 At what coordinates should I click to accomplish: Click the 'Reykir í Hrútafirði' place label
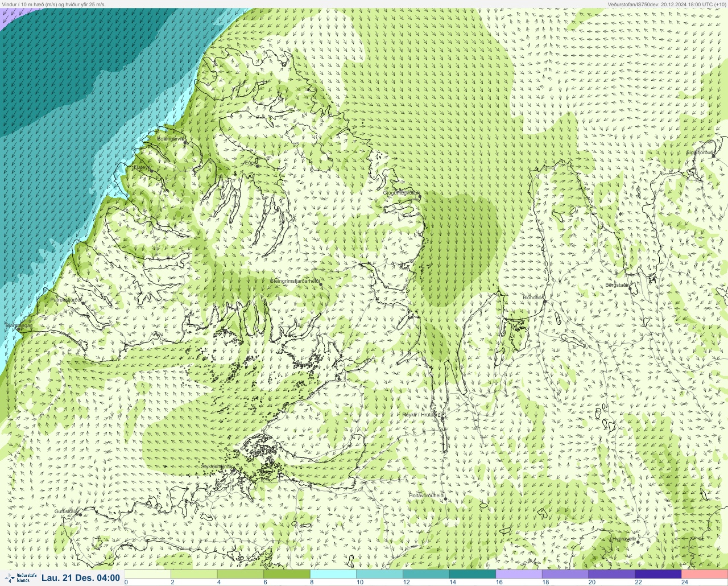click(423, 415)
